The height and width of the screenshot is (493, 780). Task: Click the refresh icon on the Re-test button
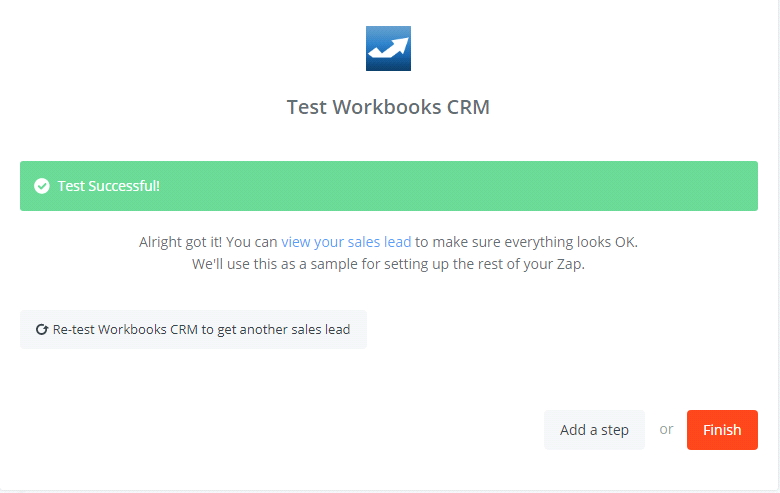(41, 329)
